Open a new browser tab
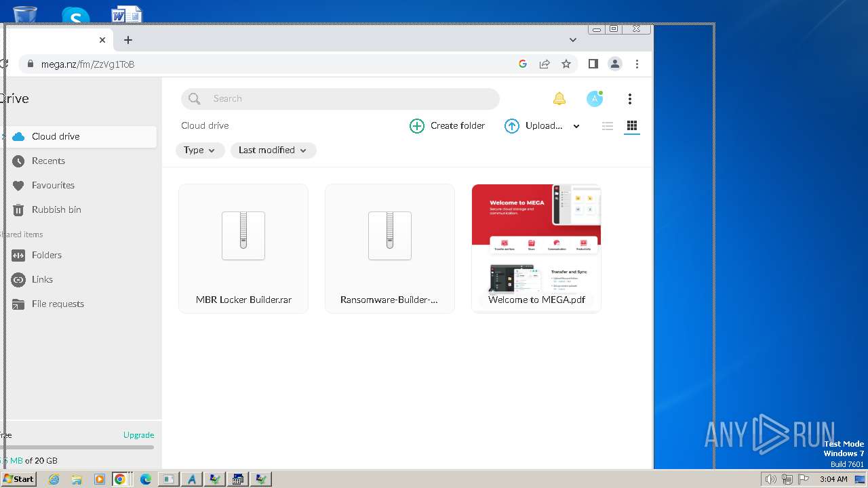The width and height of the screenshot is (868, 488). 128,40
